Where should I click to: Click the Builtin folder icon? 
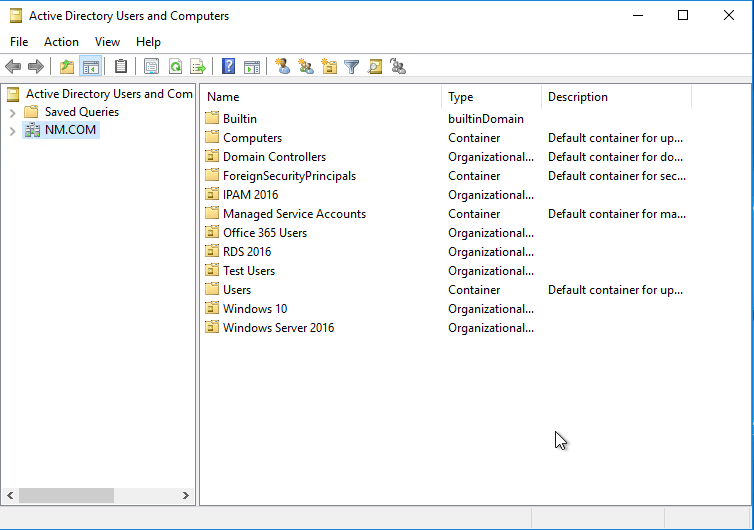tap(212, 118)
